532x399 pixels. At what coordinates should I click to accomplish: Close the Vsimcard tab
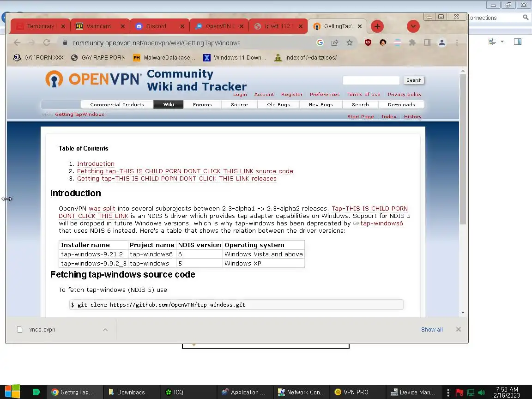(x=123, y=26)
